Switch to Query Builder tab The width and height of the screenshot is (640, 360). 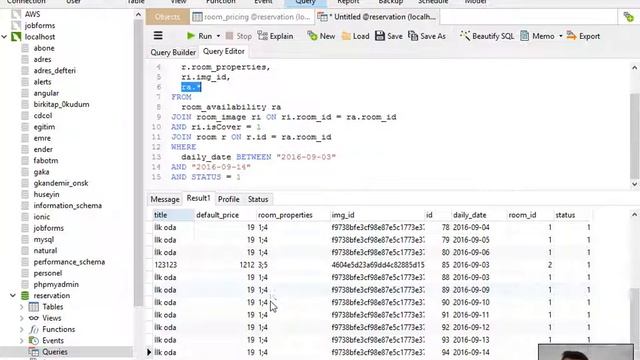[x=173, y=52]
